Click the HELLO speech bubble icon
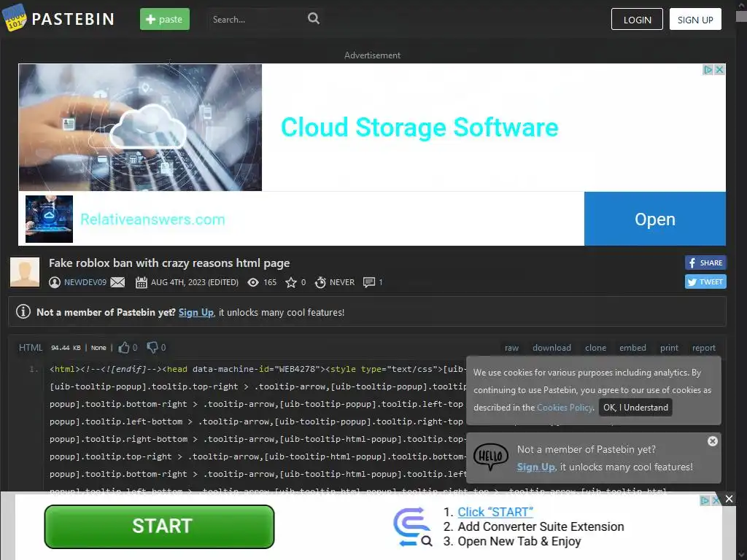This screenshot has height=560, width=747. [x=491, y=457]
